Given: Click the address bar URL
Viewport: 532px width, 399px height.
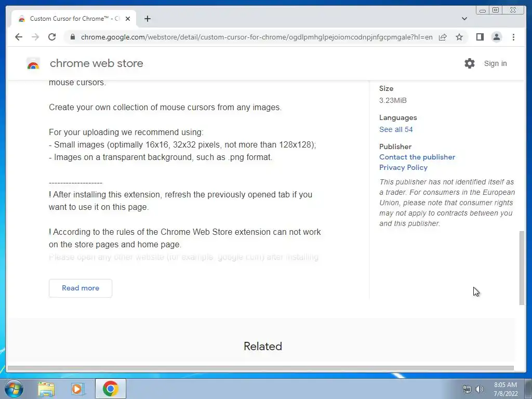Looking at the screenshot, I should pyautogui.click(x=257, y=37).
